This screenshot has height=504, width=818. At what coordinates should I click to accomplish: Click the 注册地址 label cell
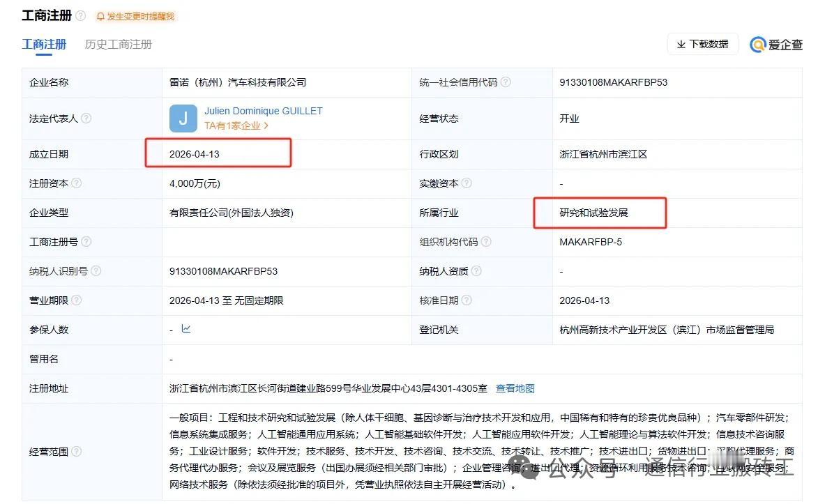tap(92, 388)
